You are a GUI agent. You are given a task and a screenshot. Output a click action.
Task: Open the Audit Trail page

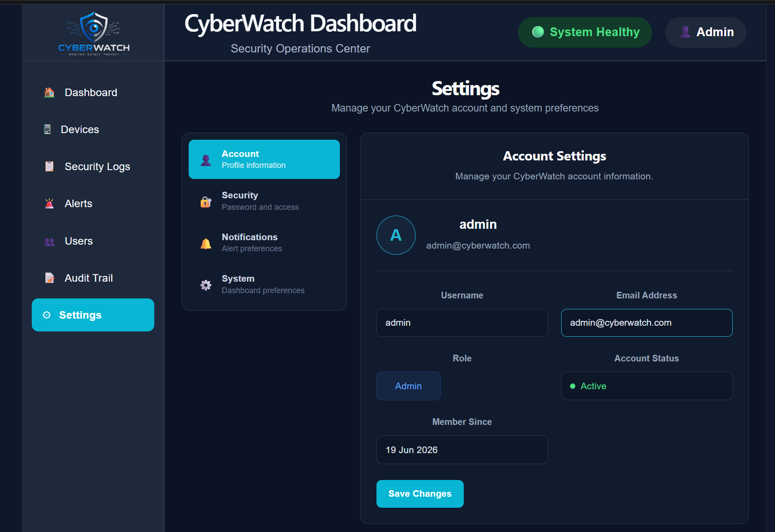(x=93, y=278)
